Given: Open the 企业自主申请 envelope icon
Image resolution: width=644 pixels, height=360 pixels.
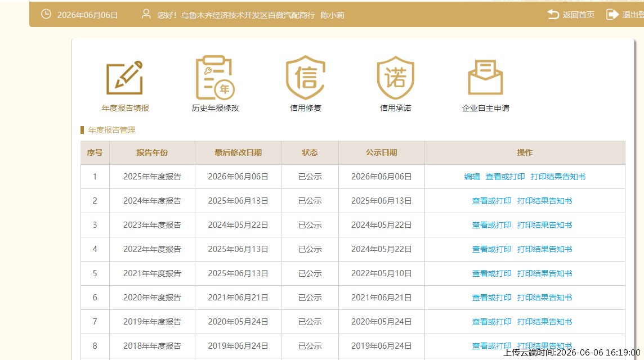Looking at the screenshot, I should click(485, 78).
